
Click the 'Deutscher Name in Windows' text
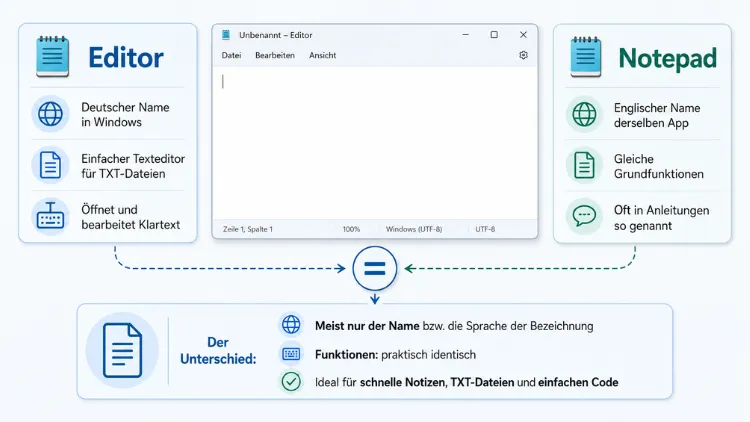[x=125, y=114]
